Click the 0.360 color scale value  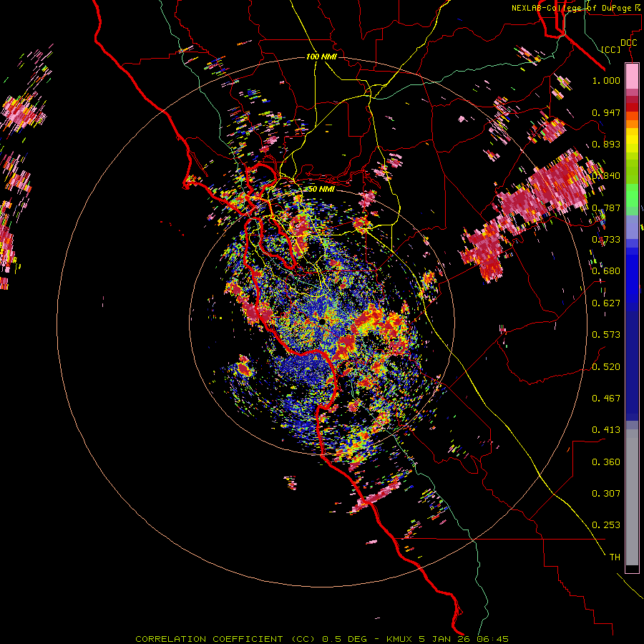[x=606, y=462]
